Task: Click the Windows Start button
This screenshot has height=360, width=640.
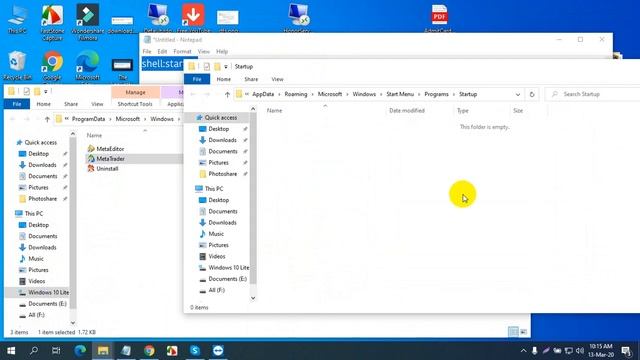Action: click(11, 351)
